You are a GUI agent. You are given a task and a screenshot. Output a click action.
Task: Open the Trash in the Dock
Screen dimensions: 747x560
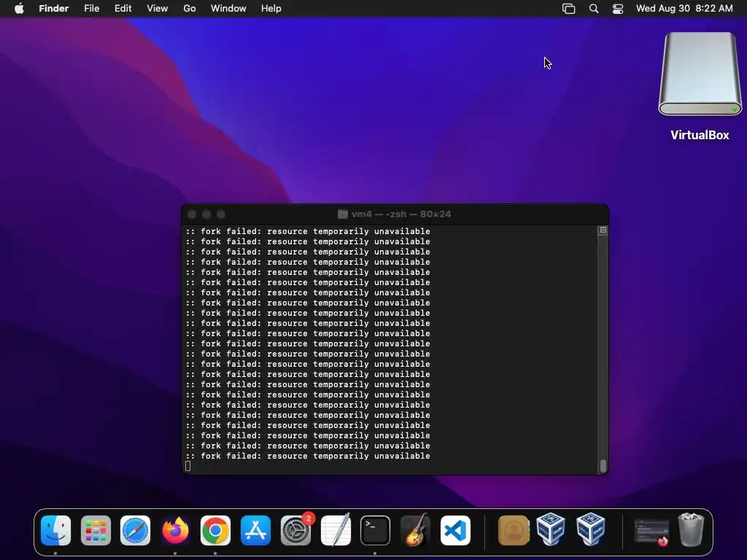691,529
